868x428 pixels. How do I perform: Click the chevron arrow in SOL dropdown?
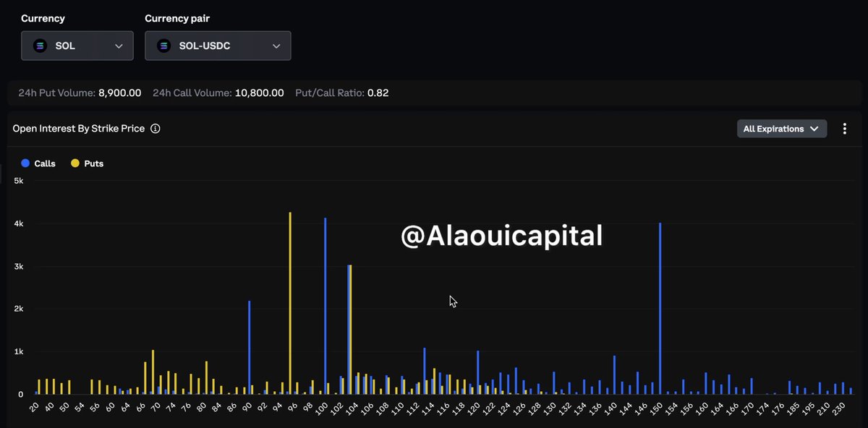coord(119,46)
